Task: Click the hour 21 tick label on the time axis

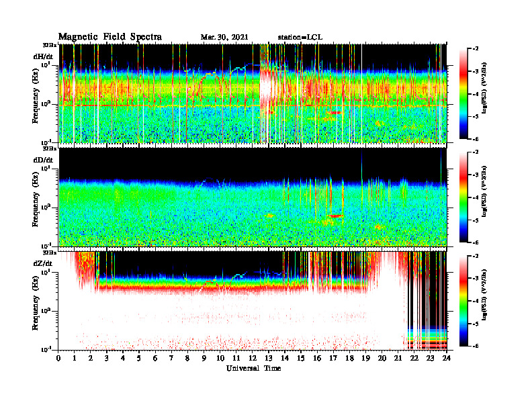Action: pos(398,359)
